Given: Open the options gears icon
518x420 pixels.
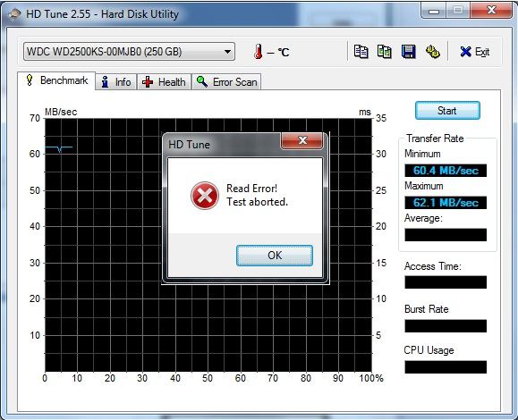Looking at the screenshot, I should [432, 52].
